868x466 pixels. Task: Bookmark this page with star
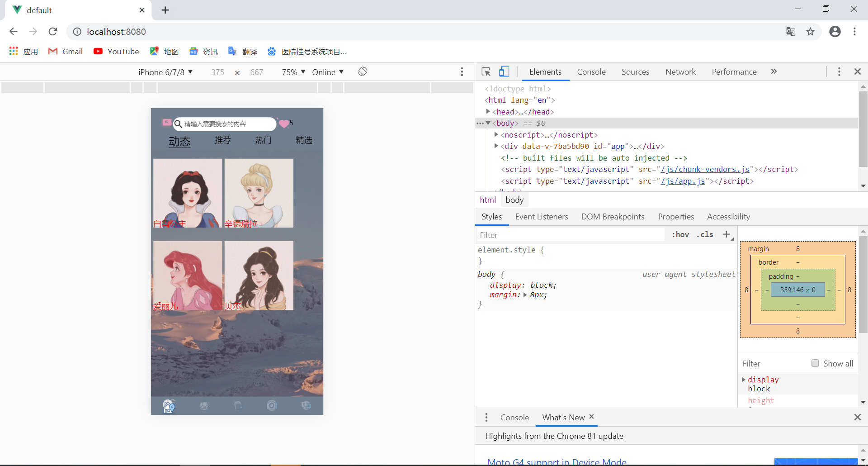tap(810, 32)
